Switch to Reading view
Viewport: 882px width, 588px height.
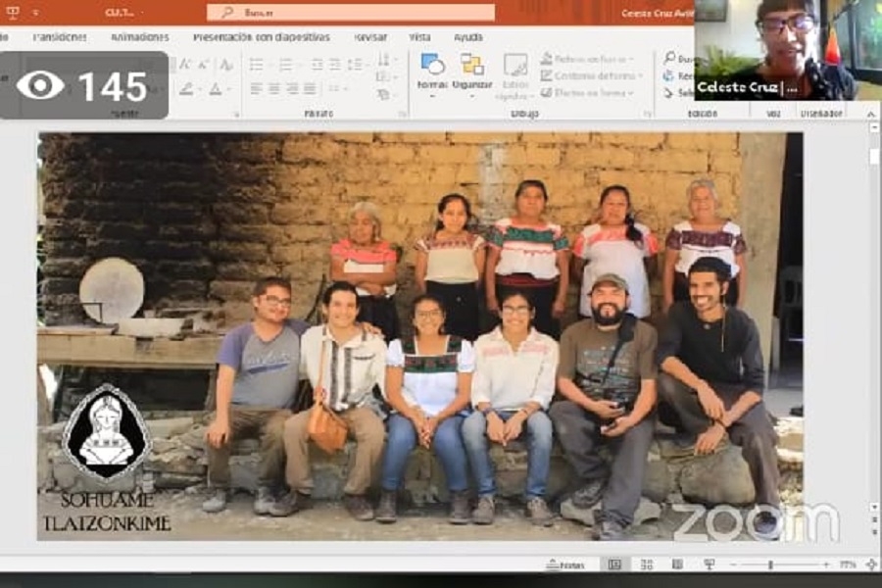pyautogui.click(x=677, y=564)
